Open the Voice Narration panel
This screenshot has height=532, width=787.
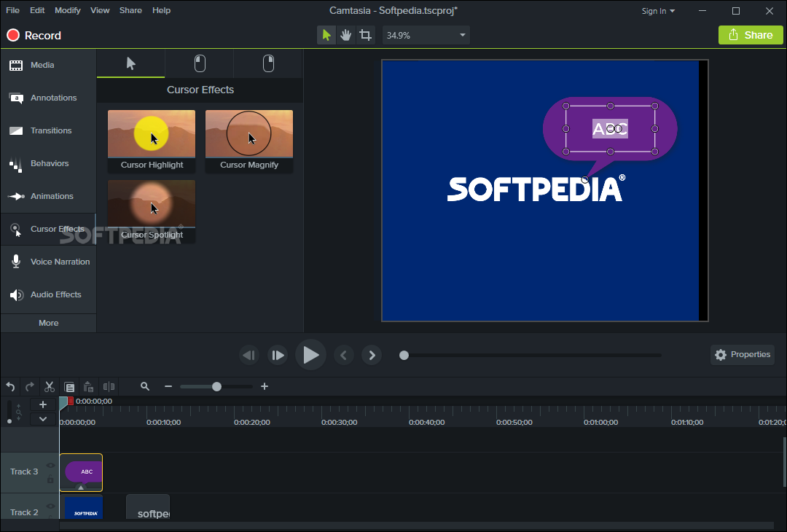click(x=48, y=262)
